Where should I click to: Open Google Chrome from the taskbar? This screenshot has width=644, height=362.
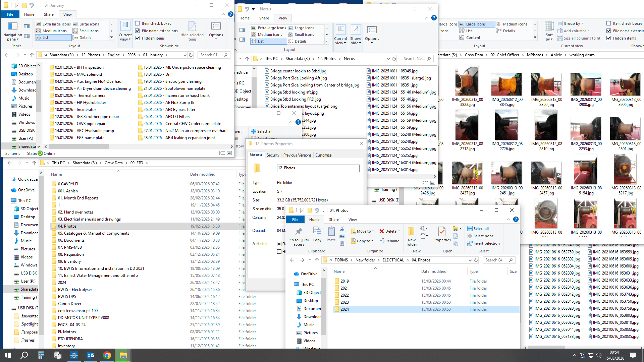(x=107, y=355)
